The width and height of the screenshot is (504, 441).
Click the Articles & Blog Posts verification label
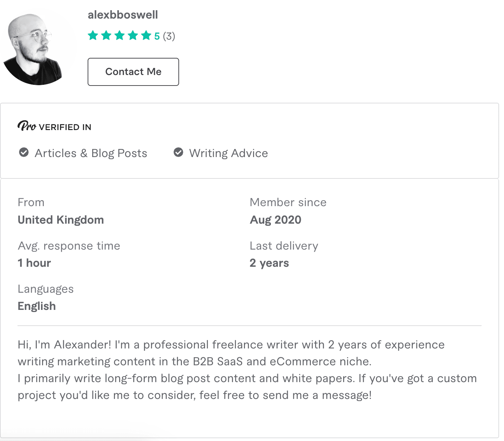[x=91, y=153]
